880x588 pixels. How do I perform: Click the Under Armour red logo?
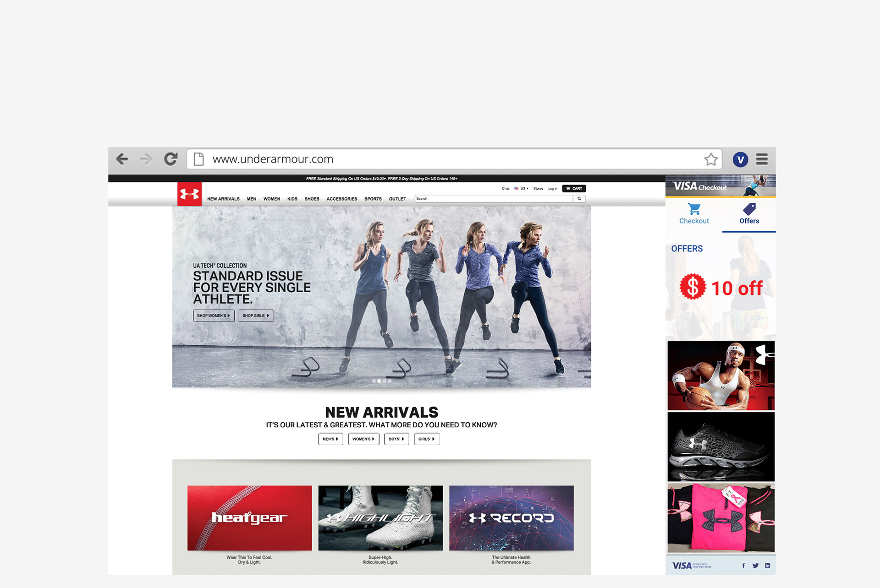point(189,194)
